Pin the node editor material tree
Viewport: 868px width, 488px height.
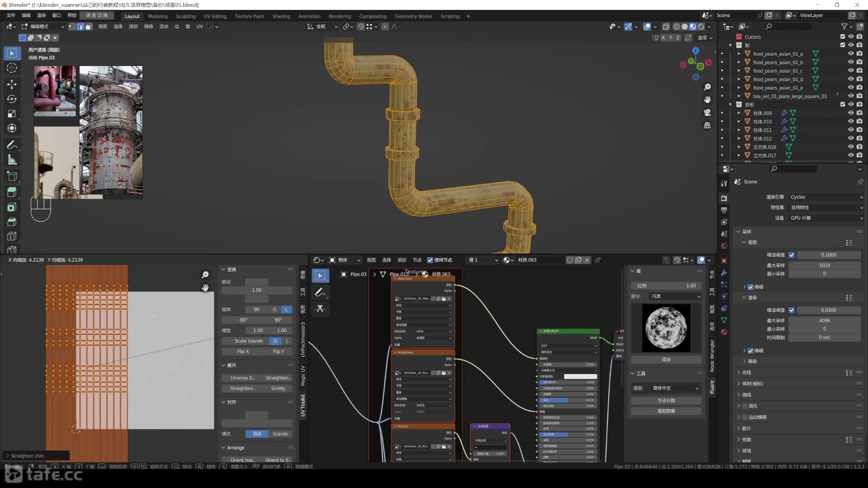point(598,260)
